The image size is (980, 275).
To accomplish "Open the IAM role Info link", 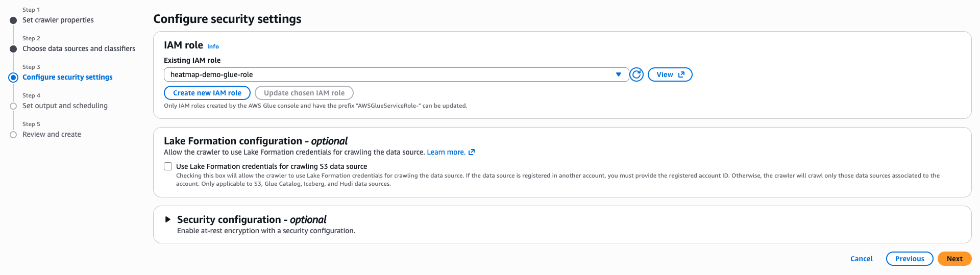I will [x=213, y=46].
